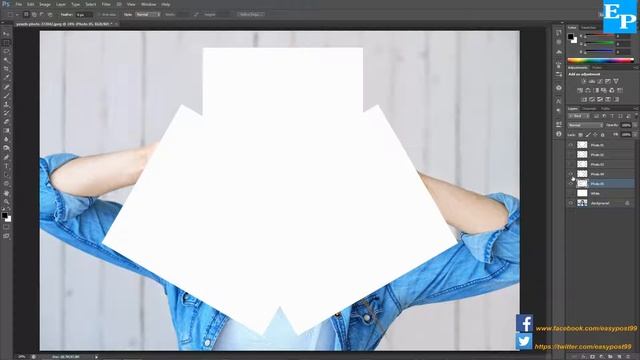Add a Levels adjustment
The width and height of the screenshot is (640, 360).
(x=592, y=81)
